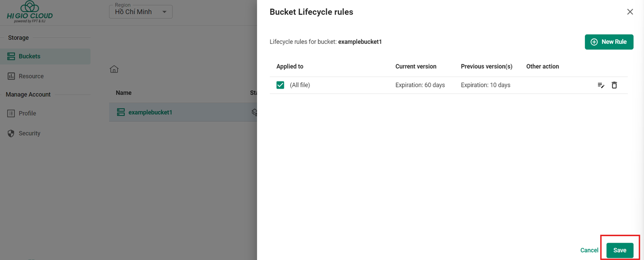The height and width of the screenshot is (260, 644).
Task: Cancel the lifecycle rules dialog
Action: pyautogui.click(x=589, y=250)
